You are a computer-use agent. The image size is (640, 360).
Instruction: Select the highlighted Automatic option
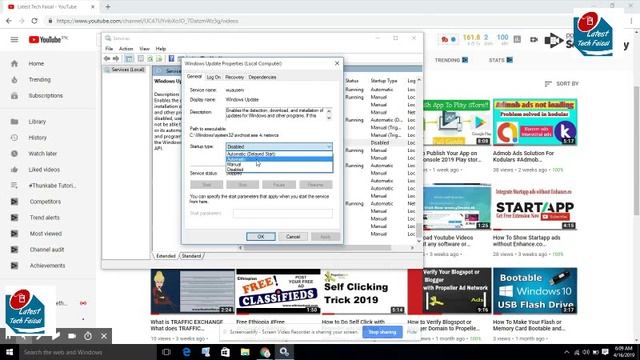click(x=279, y=159)
